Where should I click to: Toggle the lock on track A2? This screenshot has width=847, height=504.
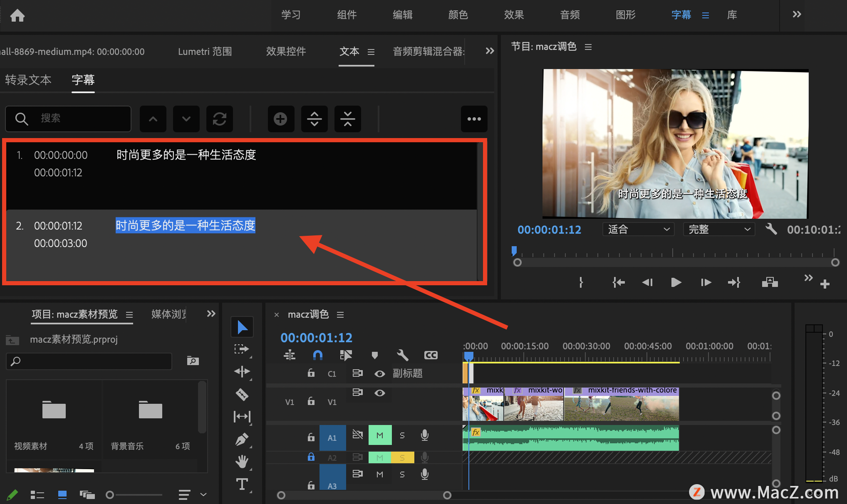coord(311,457)
